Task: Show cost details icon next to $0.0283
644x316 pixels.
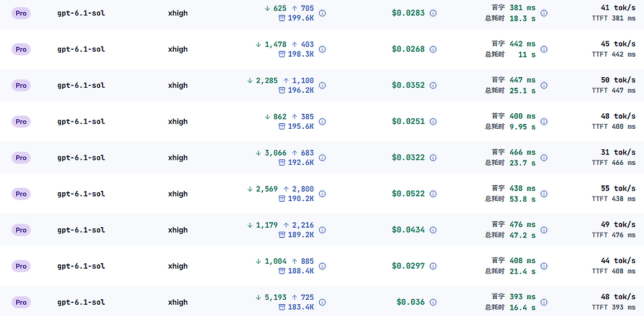Action: click(433, 13)
